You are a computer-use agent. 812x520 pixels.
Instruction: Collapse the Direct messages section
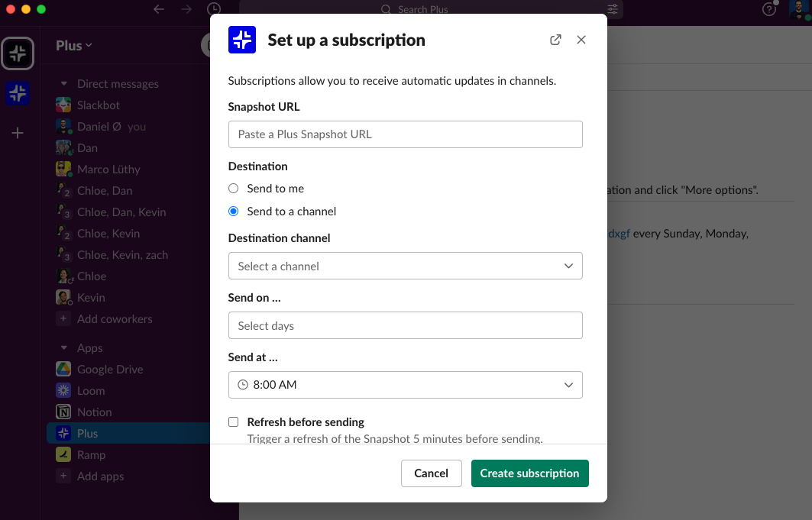pyautogui.click(x=63, y=84)
